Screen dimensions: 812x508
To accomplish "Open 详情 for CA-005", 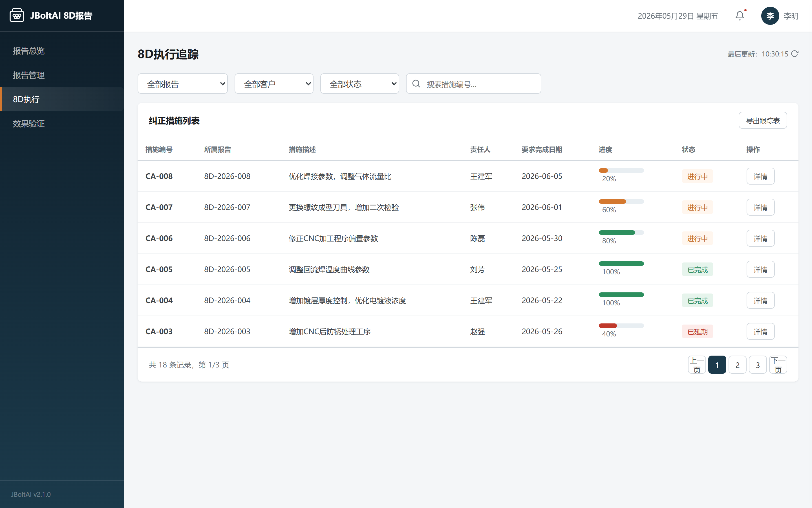I will click(760, 270).
